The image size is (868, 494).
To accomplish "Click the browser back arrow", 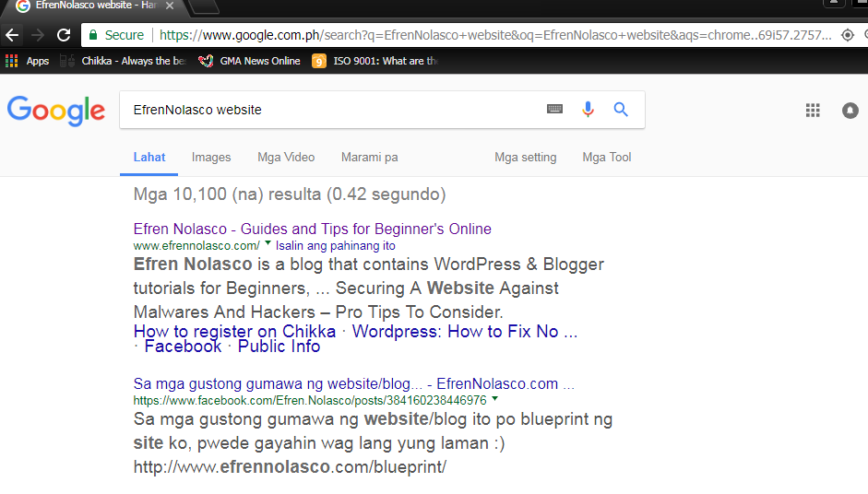I will [12, 35].
